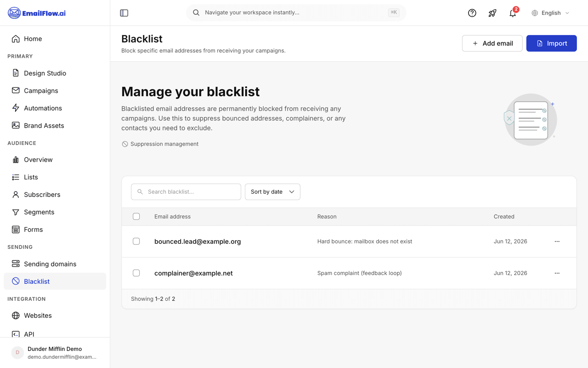This screenshot has width=588, height=368.
Task: Click the Lists icon in sidebar
Action: point(16,177)
